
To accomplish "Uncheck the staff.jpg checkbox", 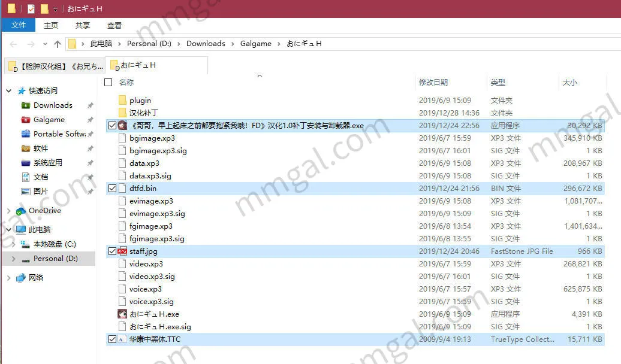I will pos(112,251).
